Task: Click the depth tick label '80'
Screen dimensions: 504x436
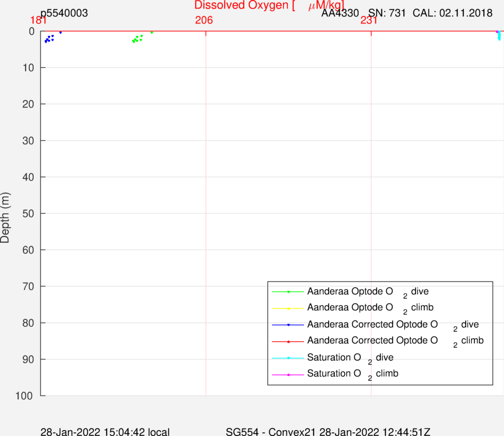Action: pyautogui.click(x=28, y=323)
